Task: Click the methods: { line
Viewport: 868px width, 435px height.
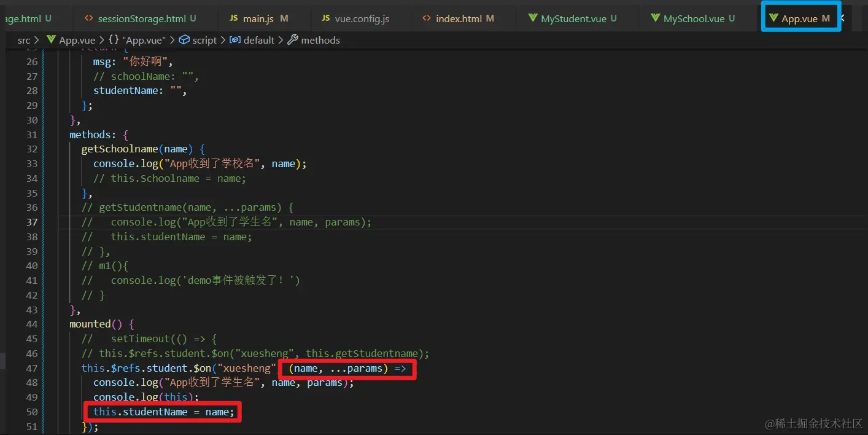Action: pyautogui.click(x=98, y=135)
